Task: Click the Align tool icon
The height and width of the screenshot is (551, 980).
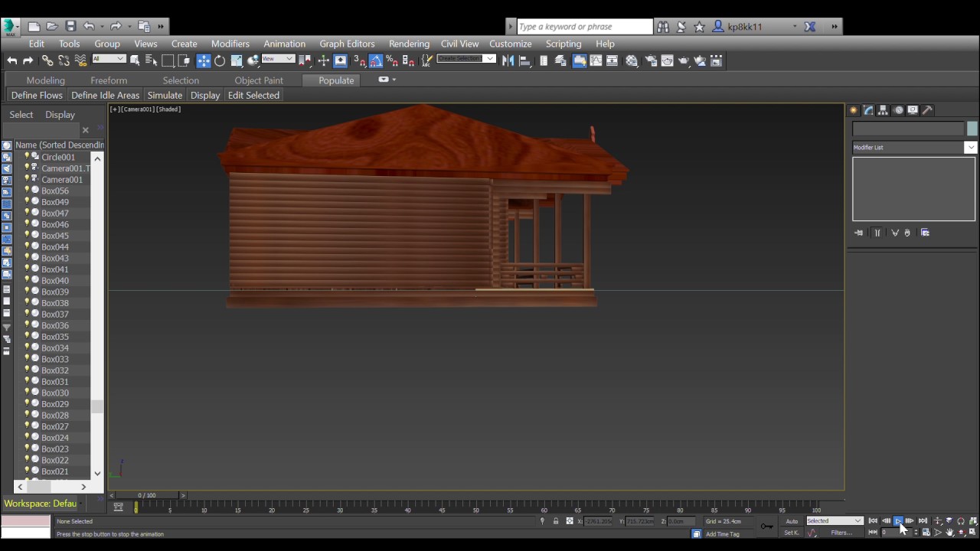Action: click(525, 60)
